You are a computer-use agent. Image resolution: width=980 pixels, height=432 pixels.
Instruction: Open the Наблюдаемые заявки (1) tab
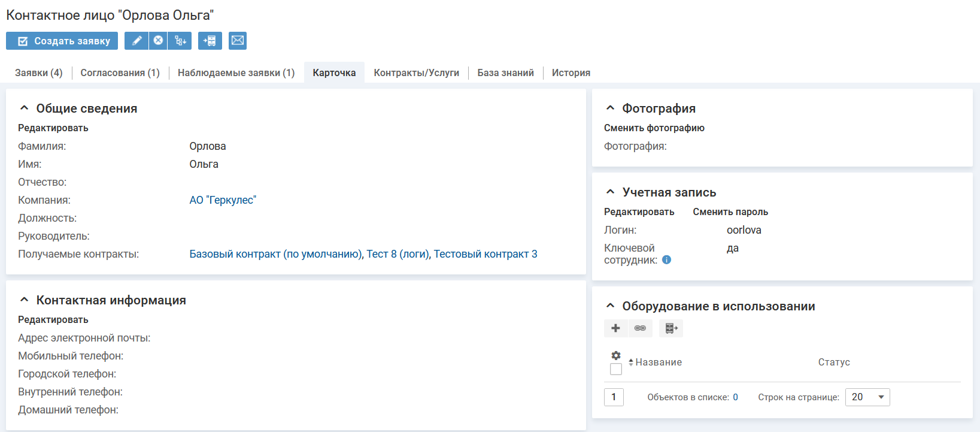pos(236,72)
